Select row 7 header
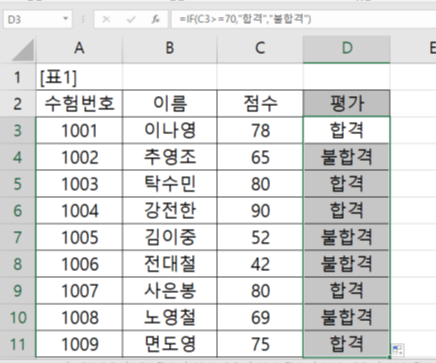Screen dimensions: 436x363 [x=18, y=237]
